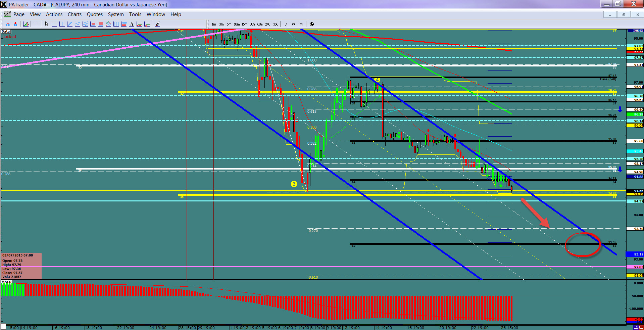644x330 pixels.
Task: Click the chart app icon beside Page
Action: pyautogui.click(x=7, y=14)
